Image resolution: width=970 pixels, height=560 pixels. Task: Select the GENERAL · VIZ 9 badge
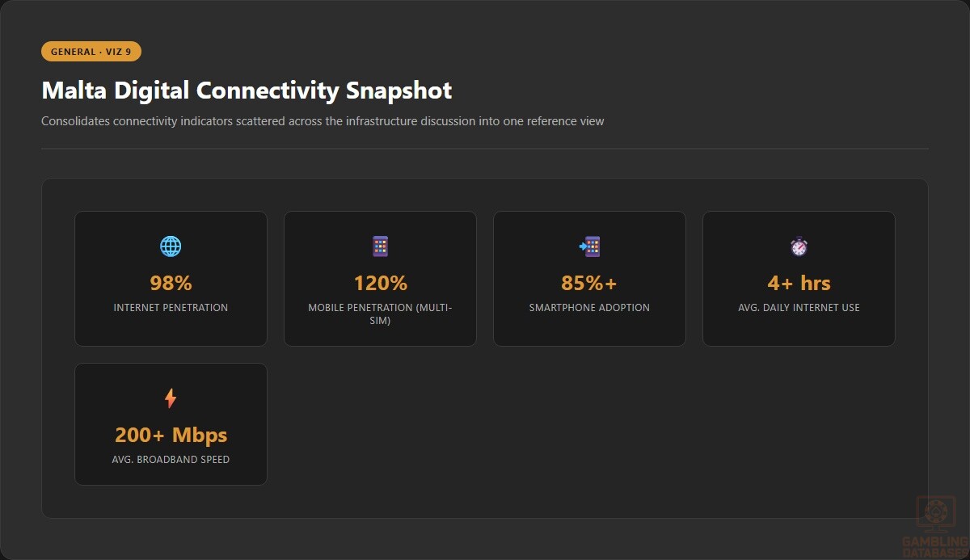(x=91, y=52)
